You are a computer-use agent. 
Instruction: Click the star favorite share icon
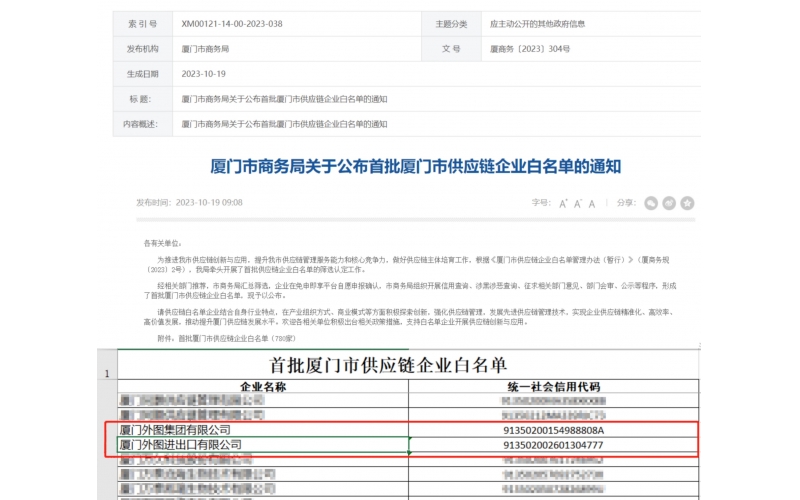687,203
